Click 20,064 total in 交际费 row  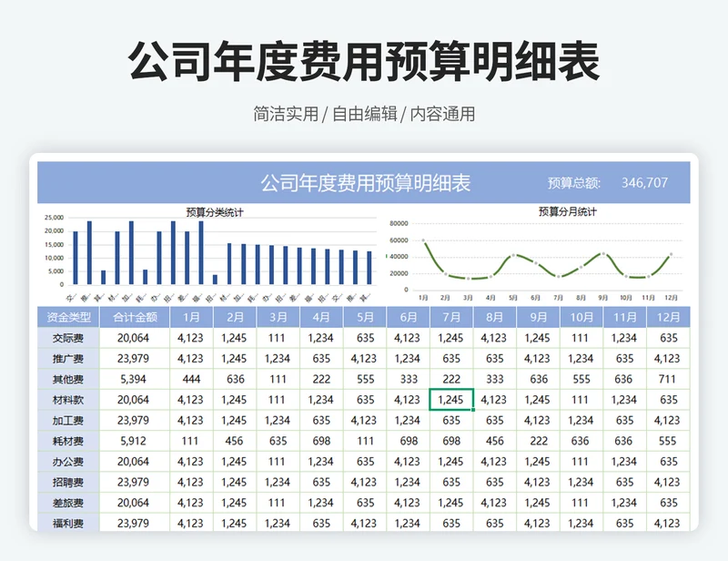click(x=133, y=339)
